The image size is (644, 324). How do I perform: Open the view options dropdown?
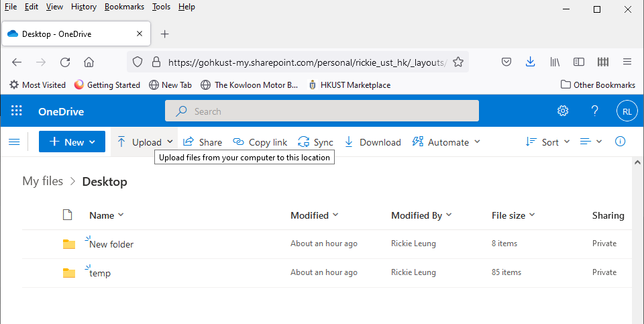click(590, 142)
